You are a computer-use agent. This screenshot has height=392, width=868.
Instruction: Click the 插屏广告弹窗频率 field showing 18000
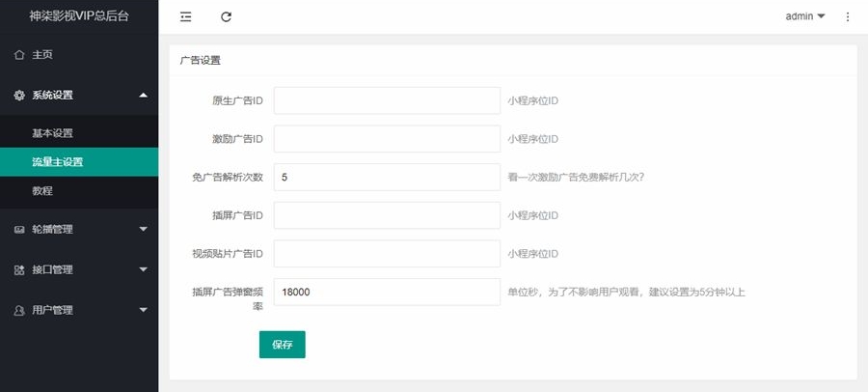[x=387, y=292]
